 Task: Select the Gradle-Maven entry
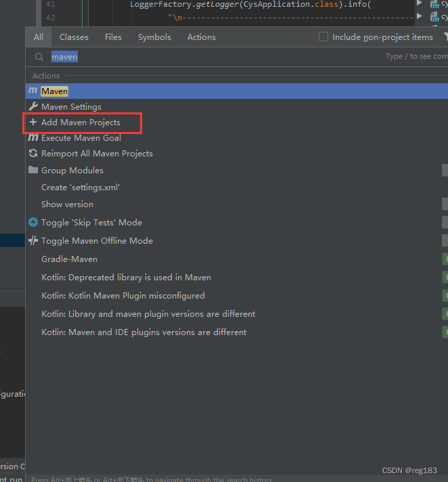click(x=70, y=259)
